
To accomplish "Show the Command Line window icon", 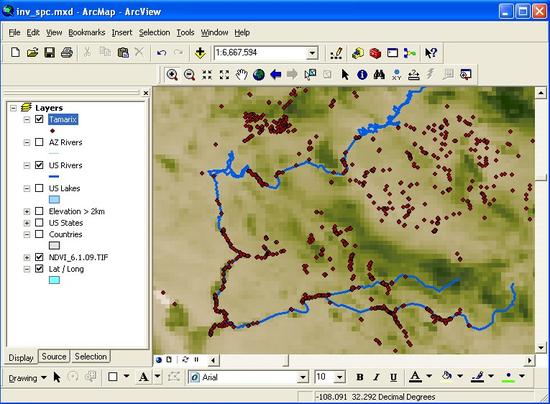I will [x=393, y=53].
